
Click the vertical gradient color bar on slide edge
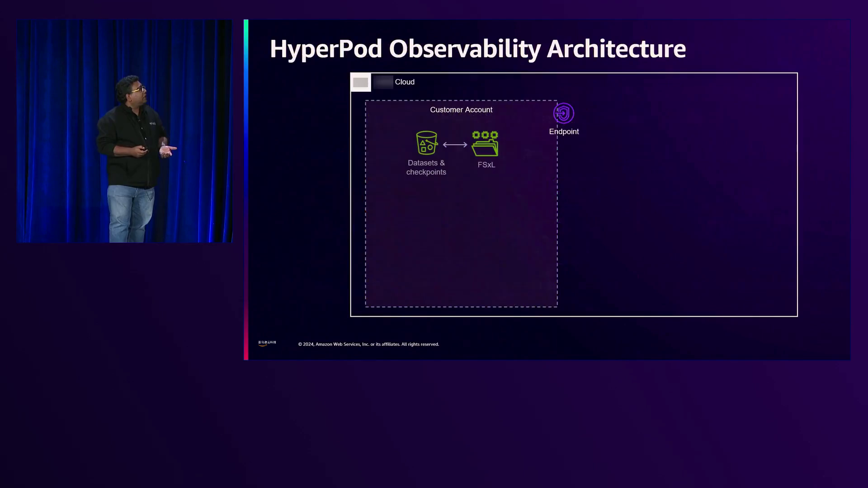coord(246,190)
